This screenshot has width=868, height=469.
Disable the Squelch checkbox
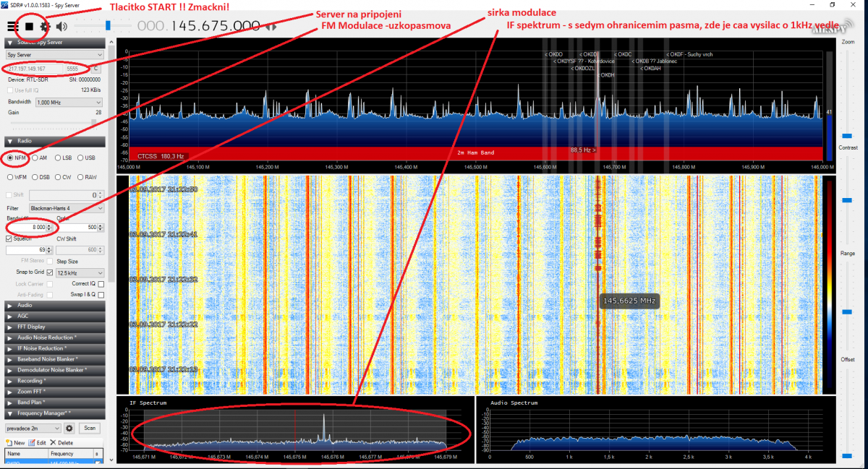click(9, 238)
